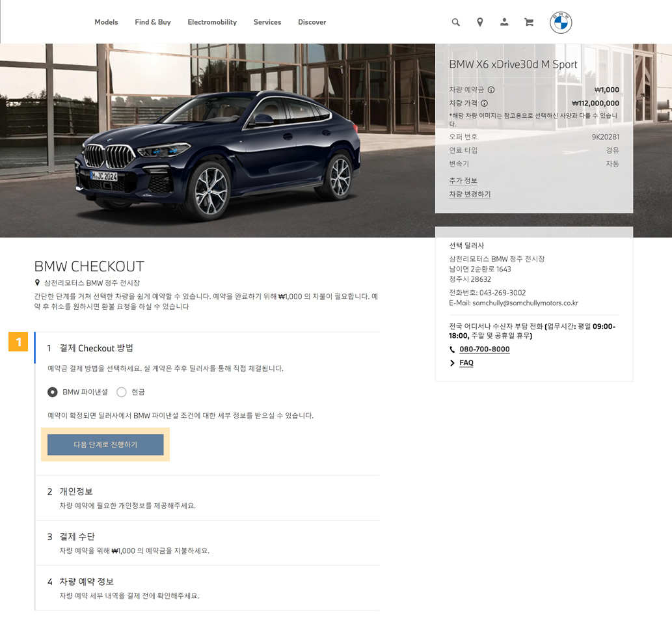Click the orange step 1 marker badge
The image size is (672, 628).
(x=18, y=343)
